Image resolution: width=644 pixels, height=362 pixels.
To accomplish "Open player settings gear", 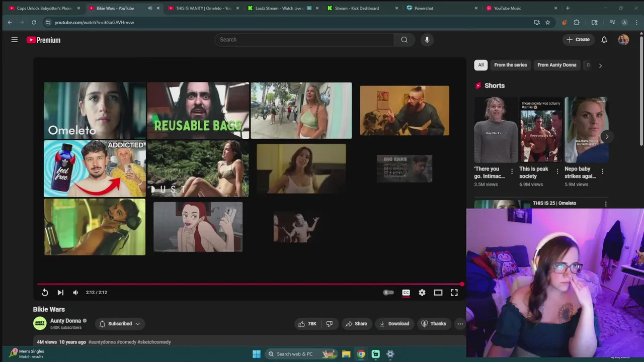I will (x=422, y=293).
